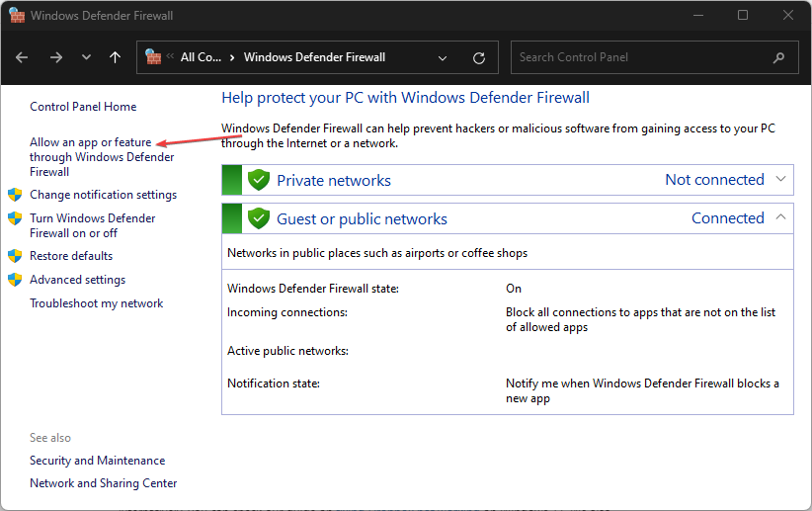Click shield icon beside Change notification settings
The width and height of the screenshot is (812, 511).
[15, 195]
